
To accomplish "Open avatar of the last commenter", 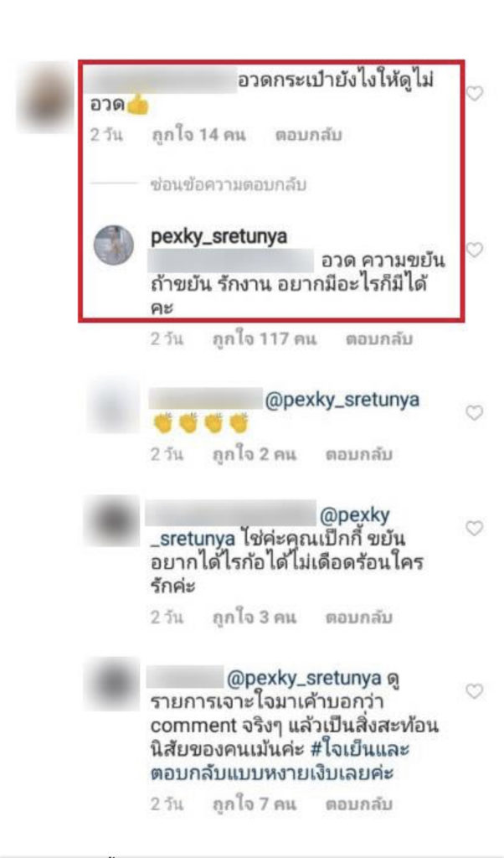I will 113,684.
